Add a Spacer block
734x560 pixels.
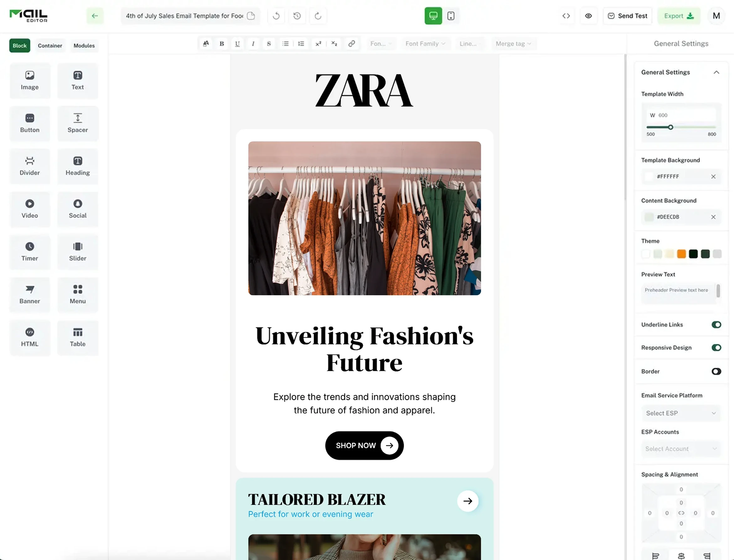[x=78, y=123]
